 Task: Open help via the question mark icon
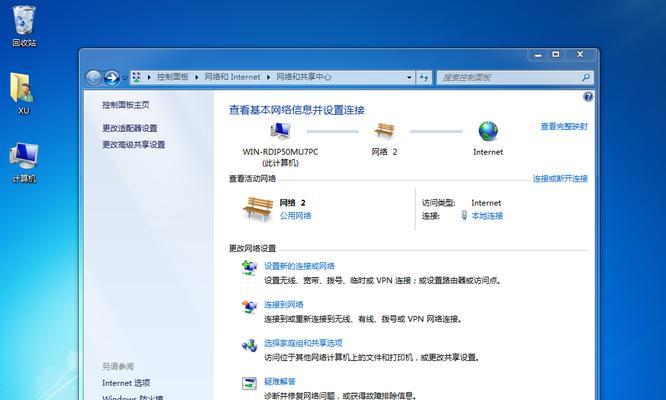588,97
